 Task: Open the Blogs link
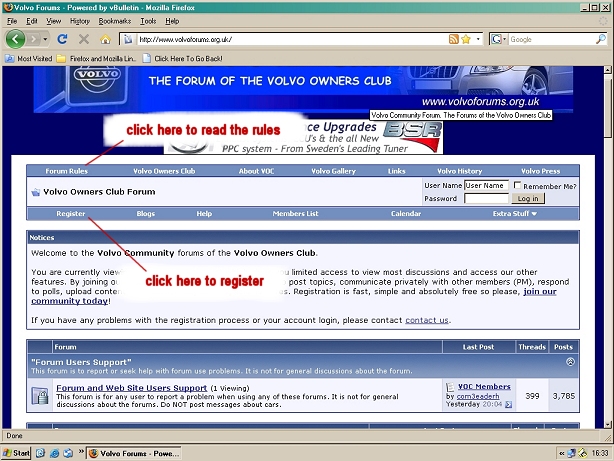pyautogui.click(x=146, y=213)
